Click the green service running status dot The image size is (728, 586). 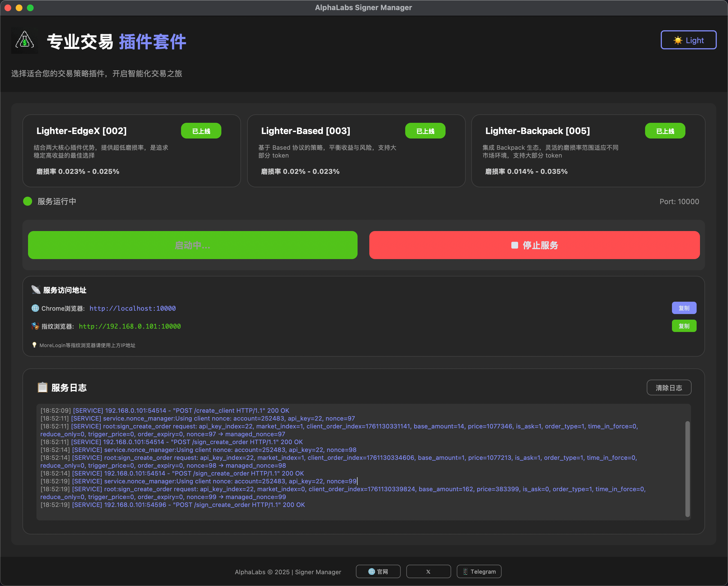click(x=28, y=201)
